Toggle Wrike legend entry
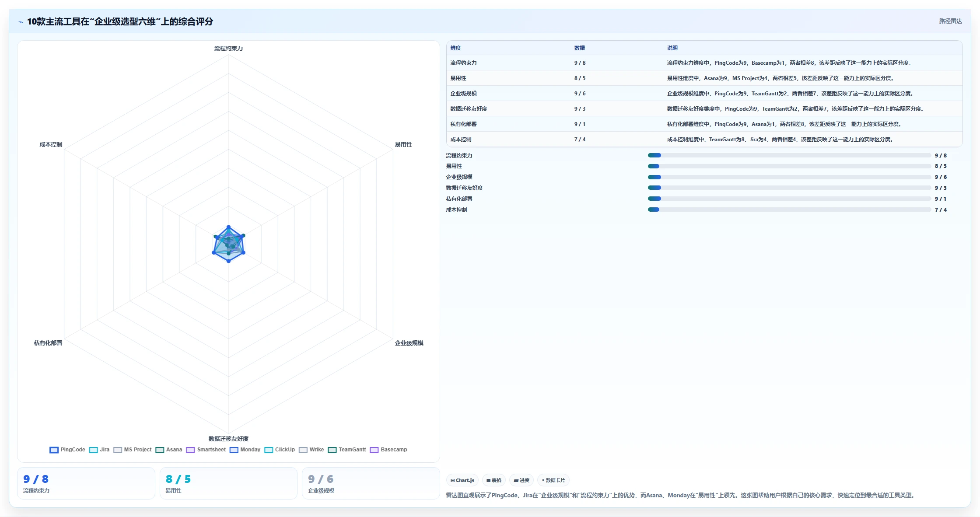 311,450
